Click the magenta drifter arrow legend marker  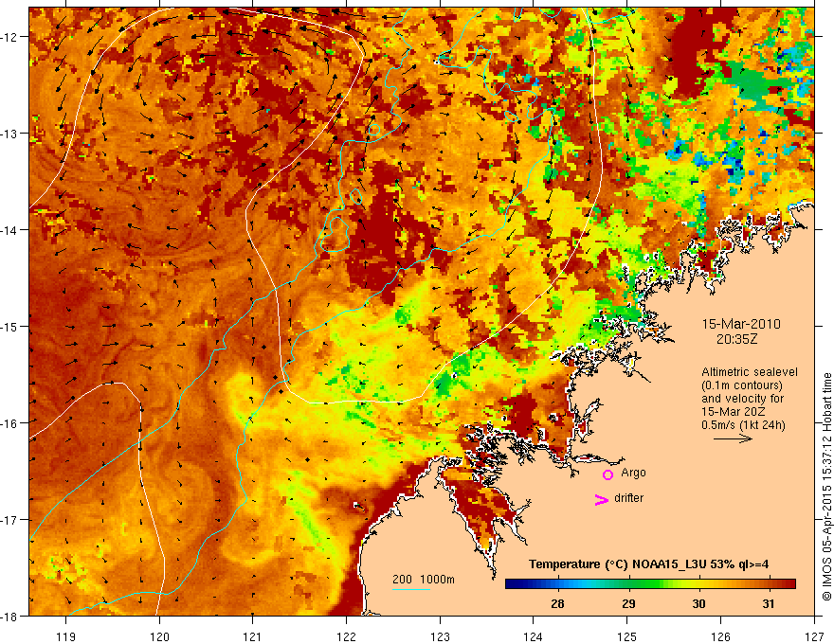click(x=602, y=499)
